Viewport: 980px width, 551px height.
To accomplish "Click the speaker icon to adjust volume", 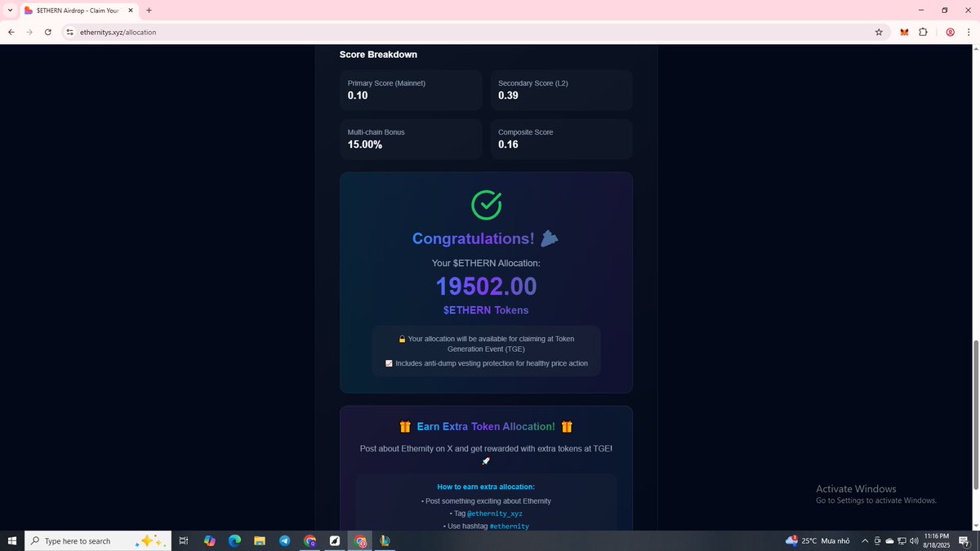I will pyautogui.click(x=914, y=540).
